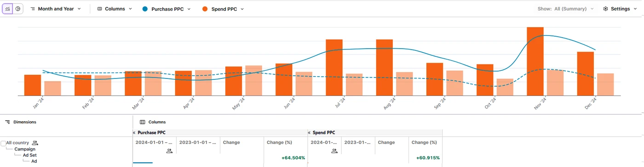Switch to the line/bar chart view

8,9
